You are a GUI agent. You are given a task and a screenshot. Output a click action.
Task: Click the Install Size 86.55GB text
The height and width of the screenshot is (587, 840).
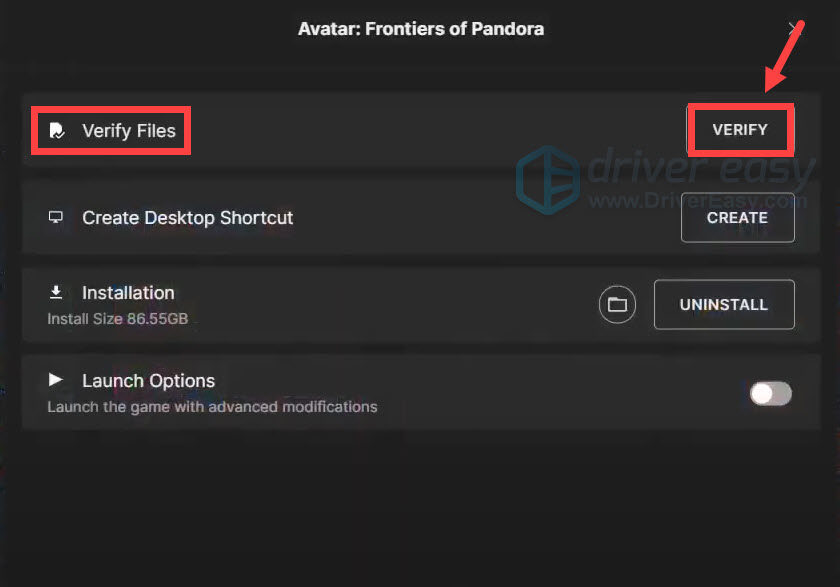118,319
